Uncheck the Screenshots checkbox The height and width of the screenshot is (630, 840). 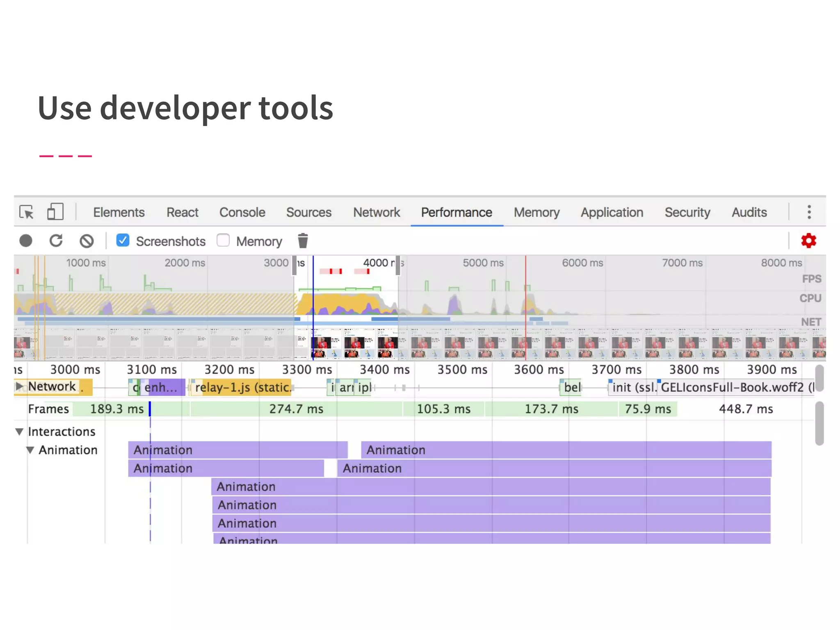[x=123, y=240]
